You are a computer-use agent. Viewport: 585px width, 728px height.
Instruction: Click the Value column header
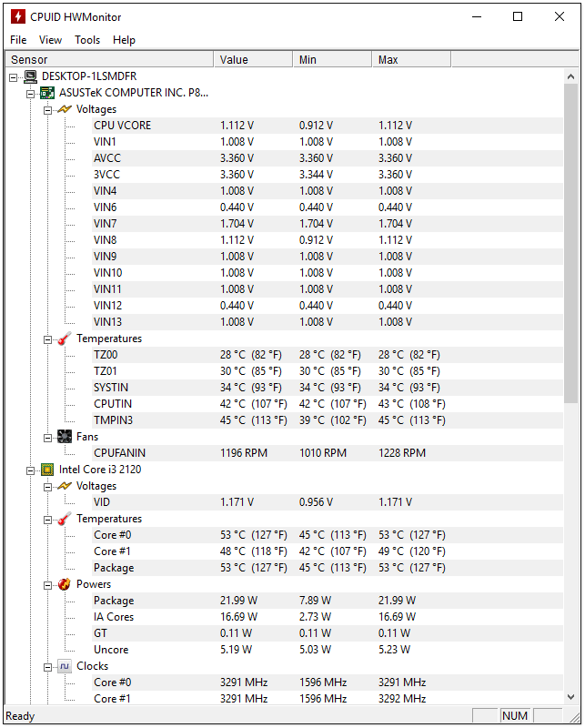(x=253, y=59)
